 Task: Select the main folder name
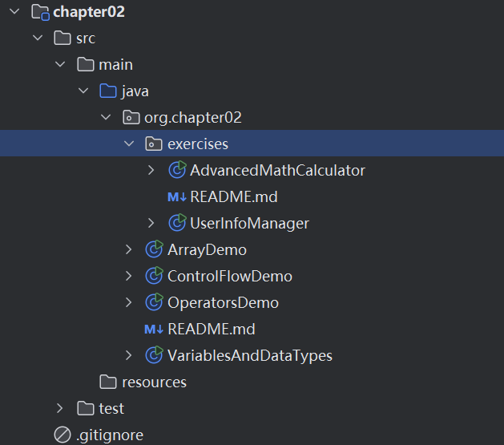coord(115,65)
